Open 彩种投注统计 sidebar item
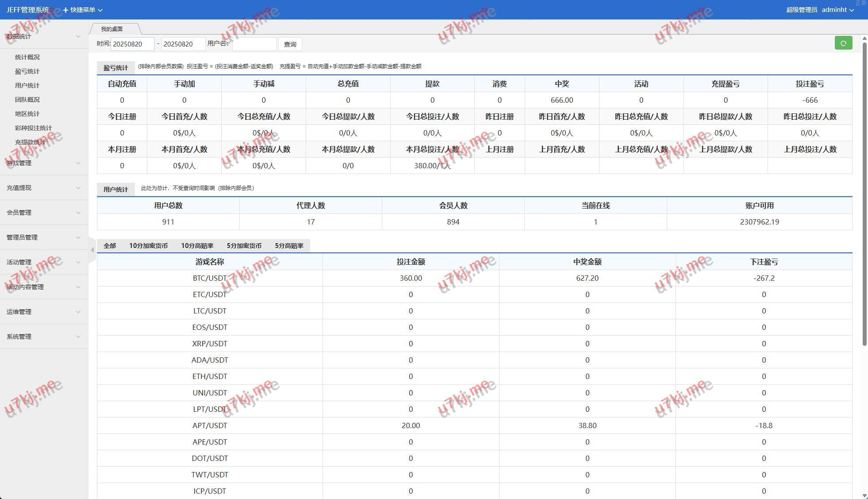868x499 pixels. click(x=33, y=128)
